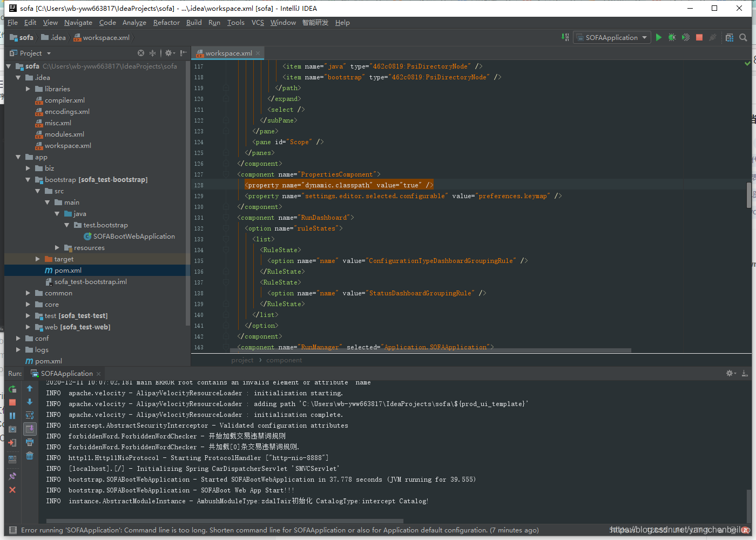Close the Run panel with the red X
756x540 pixels.
[12, 490]
